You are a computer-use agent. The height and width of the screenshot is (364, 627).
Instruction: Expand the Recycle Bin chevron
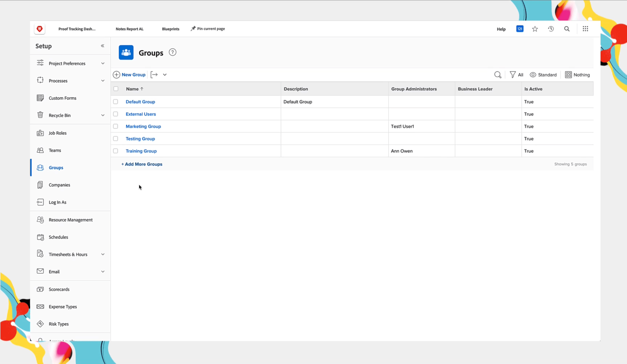pos(103,115)
